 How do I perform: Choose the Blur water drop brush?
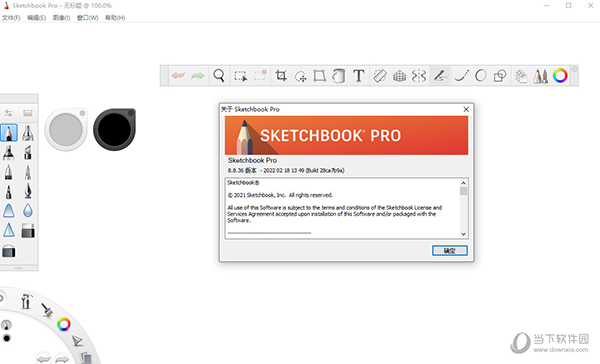click(x=28, y=211)
